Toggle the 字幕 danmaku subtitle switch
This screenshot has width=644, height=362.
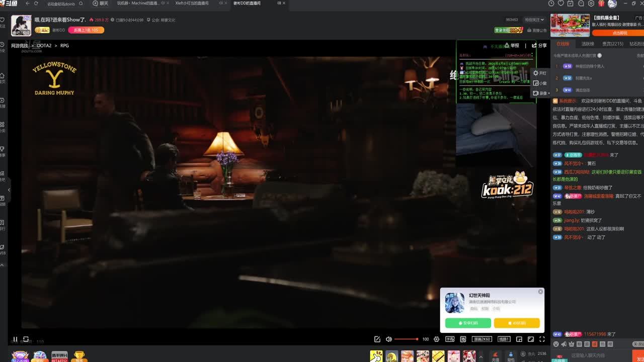450,339
